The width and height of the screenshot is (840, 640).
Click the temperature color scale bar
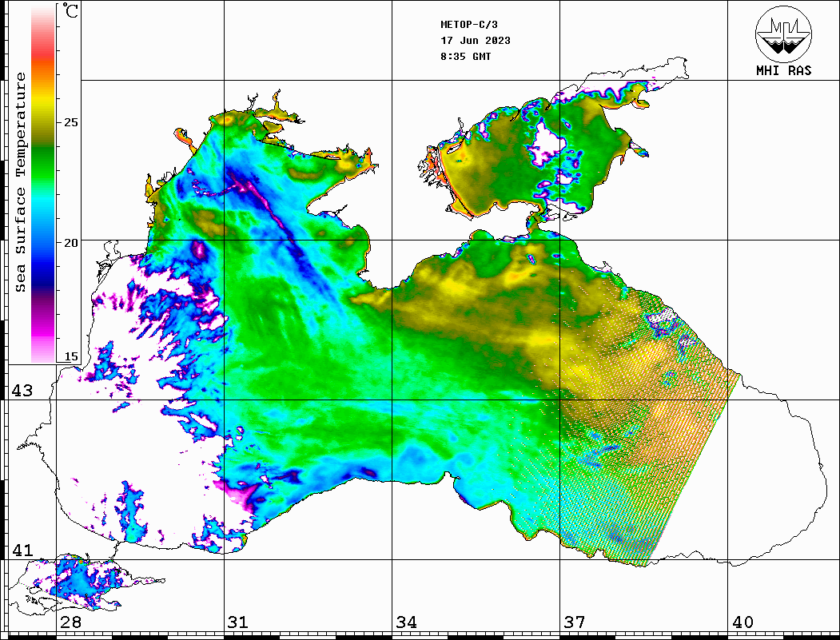(x=43, y=184)
